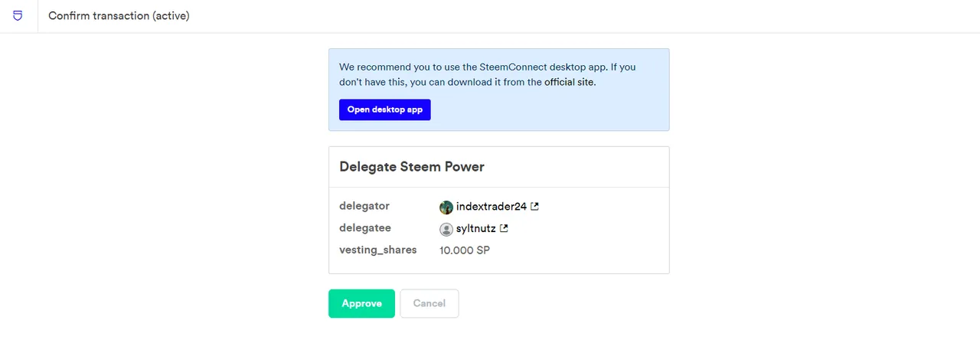Open syltnutz profile external link icon

click(x=505, y=228)
